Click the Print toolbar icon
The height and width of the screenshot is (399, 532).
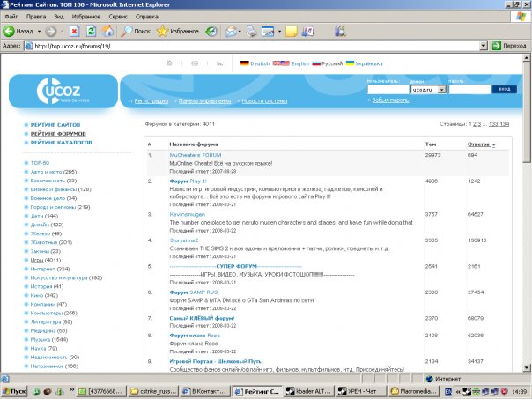252,31
